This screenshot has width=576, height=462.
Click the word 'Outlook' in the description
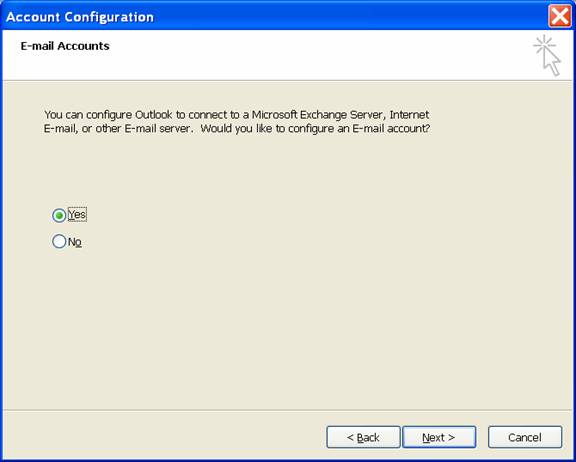[x=154, y=115]
